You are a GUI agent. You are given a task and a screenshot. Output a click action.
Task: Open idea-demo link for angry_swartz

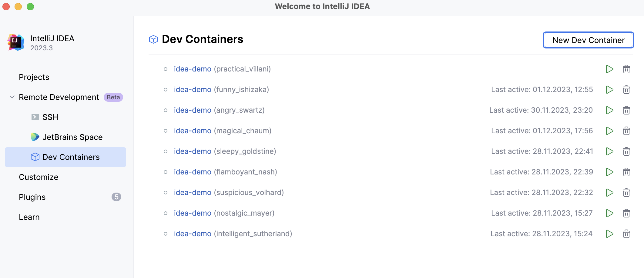pos(193,110)
